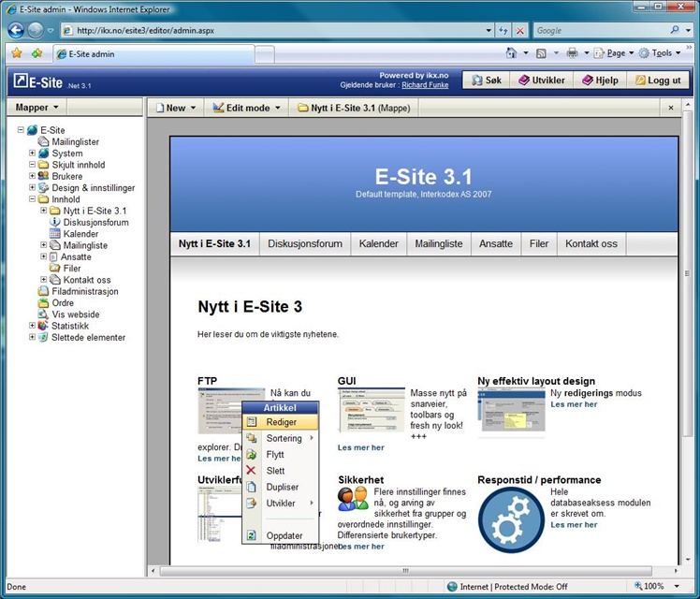Select Rediger from the Artikkel menu
Screen dimensions: 700x599
[x=281, y=422]
